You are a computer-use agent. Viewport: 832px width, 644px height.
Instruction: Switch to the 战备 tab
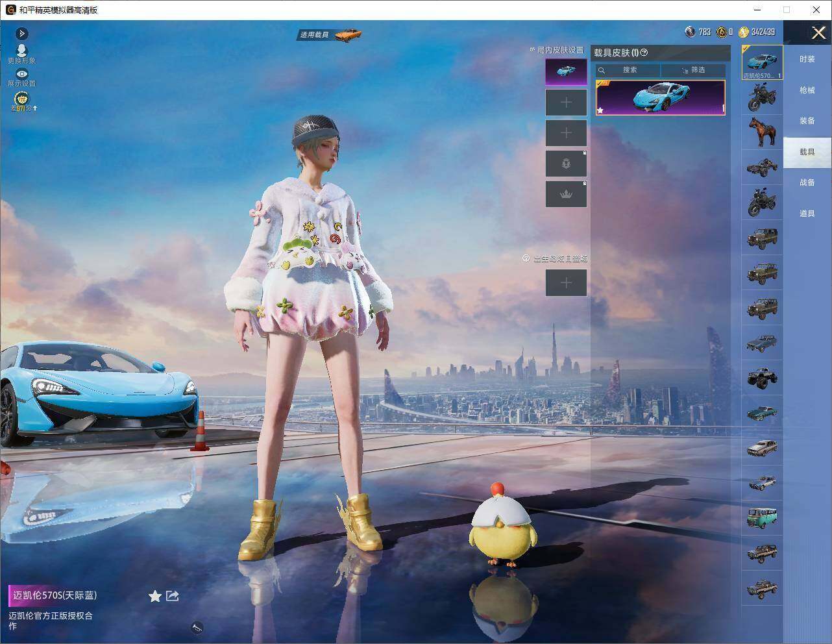coord(807,182)
